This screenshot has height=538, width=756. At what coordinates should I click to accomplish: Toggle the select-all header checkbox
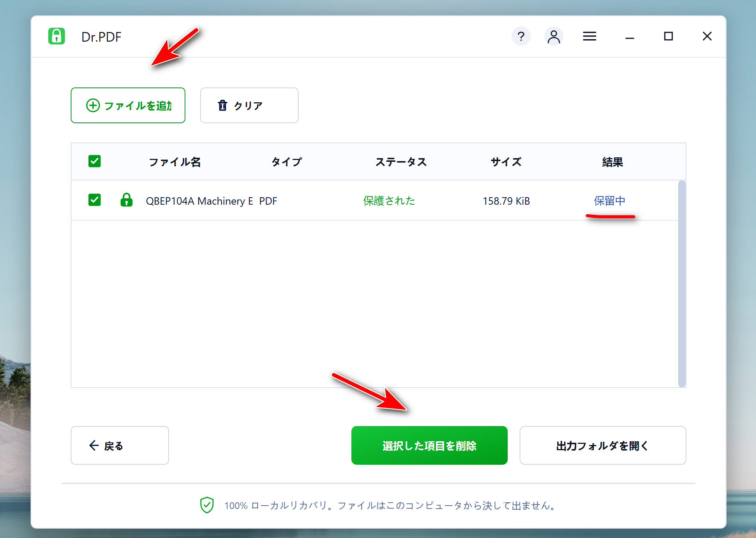95,161
